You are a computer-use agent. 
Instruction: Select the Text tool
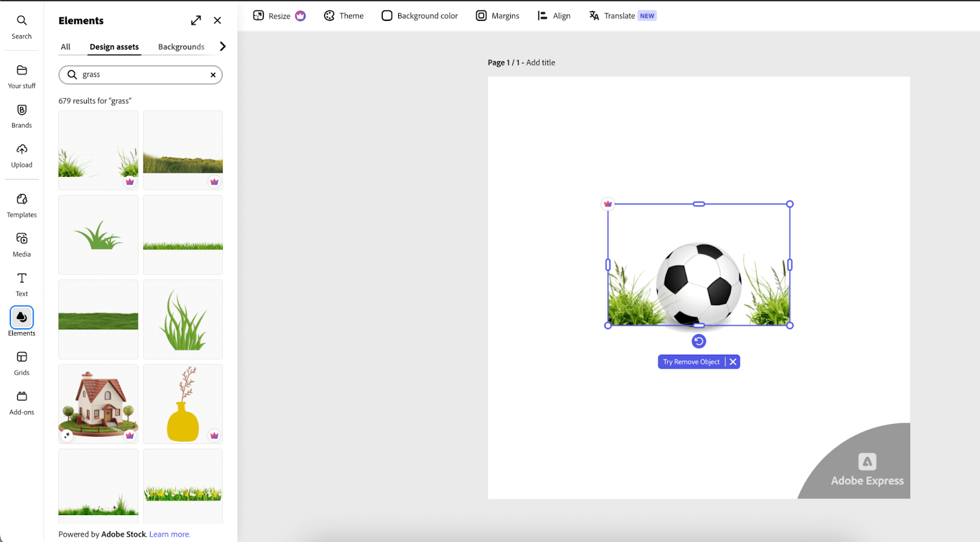21,285
